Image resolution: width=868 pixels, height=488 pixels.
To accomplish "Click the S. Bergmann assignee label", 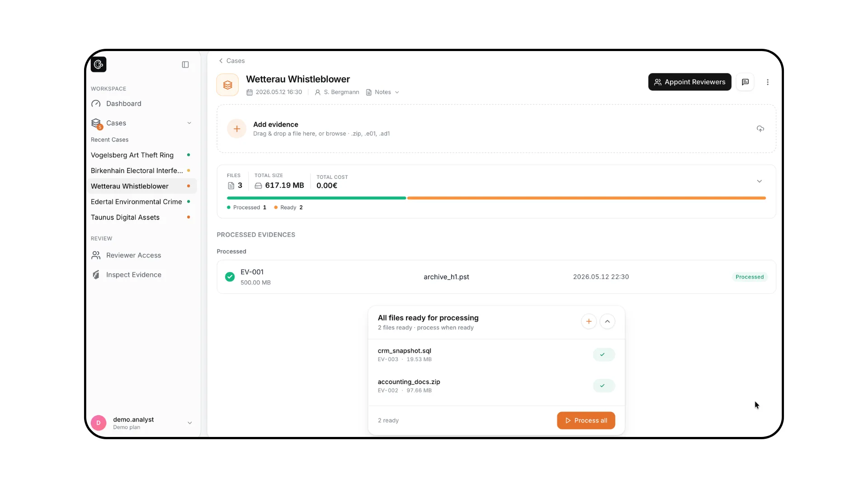I will coord(337,92).
